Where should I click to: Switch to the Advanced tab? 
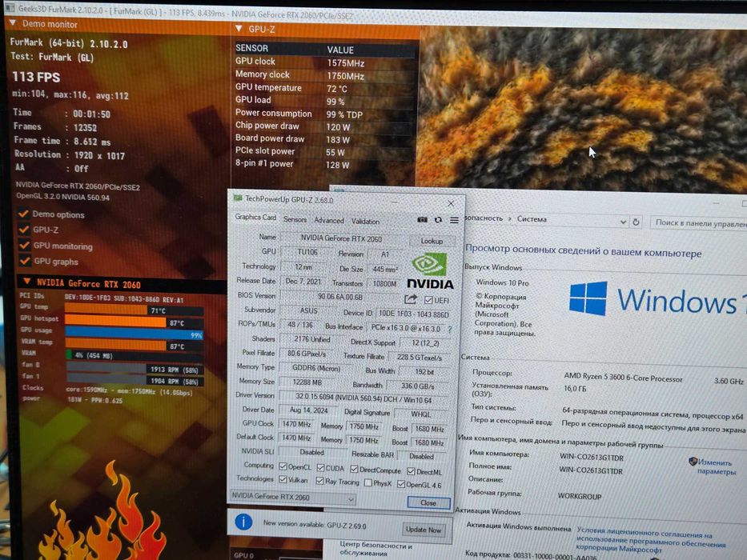pos(329,221)
